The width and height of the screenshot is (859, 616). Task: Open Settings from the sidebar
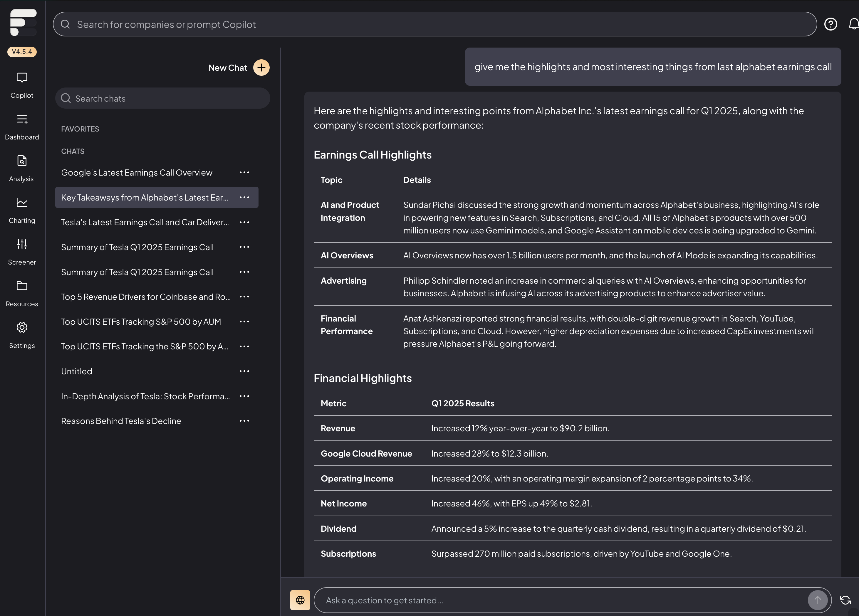pos(22,335)
